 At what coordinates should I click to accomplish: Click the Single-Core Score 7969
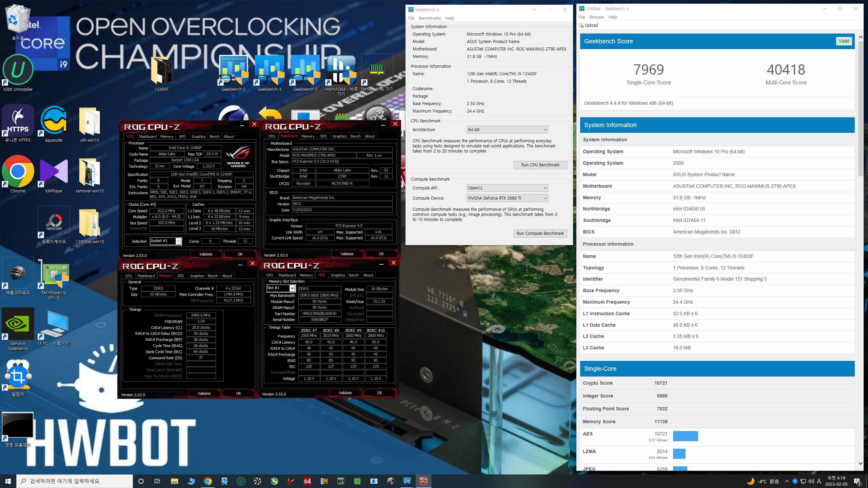pos(648,69)
